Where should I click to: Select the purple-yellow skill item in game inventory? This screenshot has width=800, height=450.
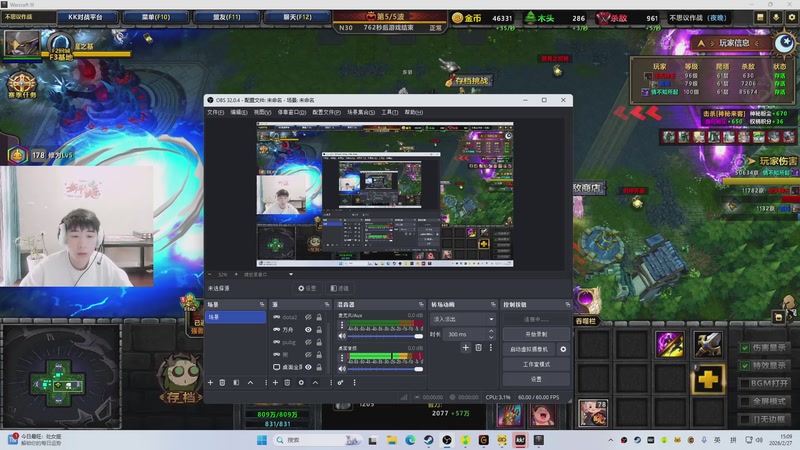coord(669,344)
